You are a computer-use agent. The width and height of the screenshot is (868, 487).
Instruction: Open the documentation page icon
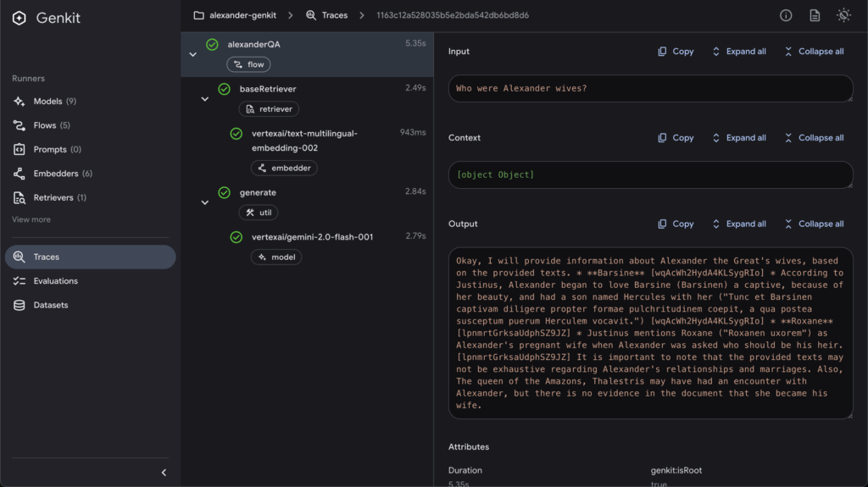(815, 15)
